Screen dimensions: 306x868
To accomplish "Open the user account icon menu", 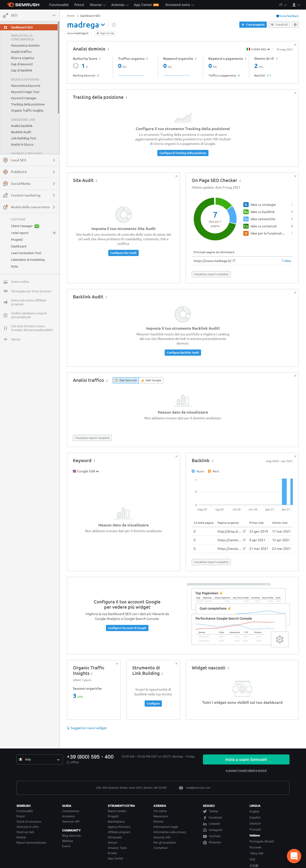I will [296, 5].
